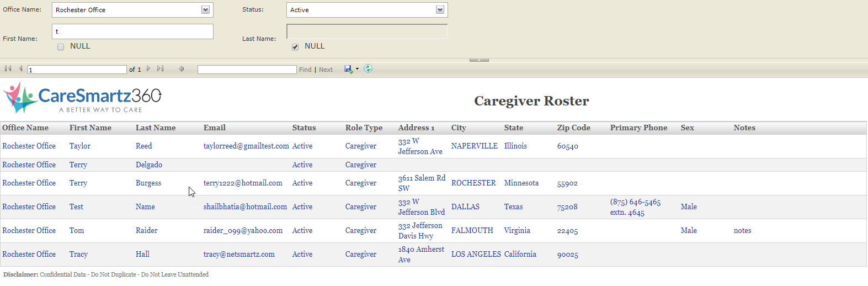Screen dimensions: 868x286
Task: Click address 3611 Salem Rd SW
Action: point(422,183)
